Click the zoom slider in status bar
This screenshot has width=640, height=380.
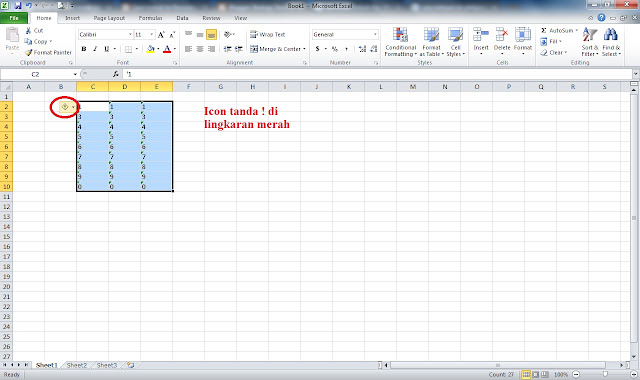[605, 374]
